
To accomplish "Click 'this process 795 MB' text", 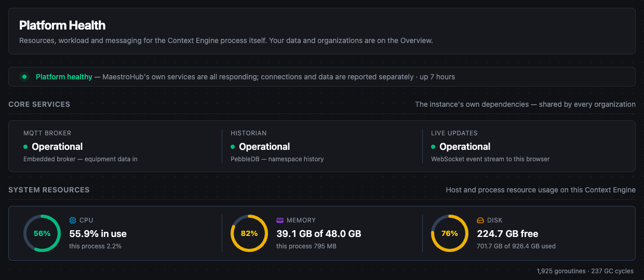I will (306, 246).
